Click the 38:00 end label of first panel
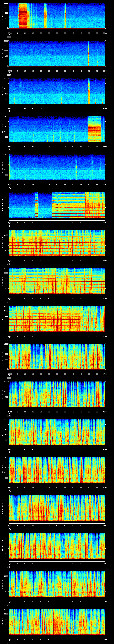Viewport: 114px width, 644px height. 105,33
